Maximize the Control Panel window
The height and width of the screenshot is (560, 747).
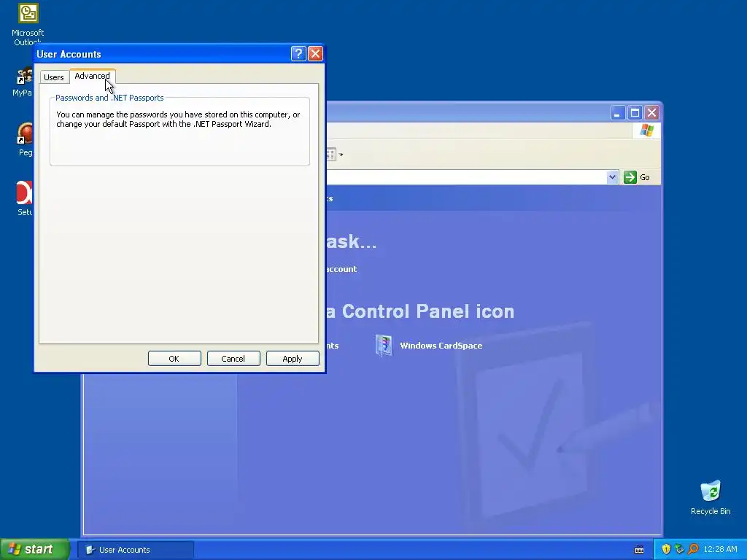click(x=635, y=113)
